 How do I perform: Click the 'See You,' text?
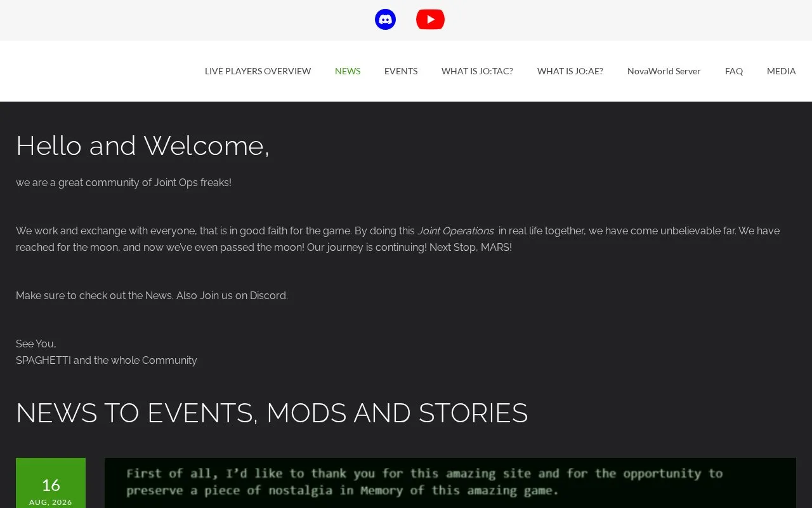(36, 344)
